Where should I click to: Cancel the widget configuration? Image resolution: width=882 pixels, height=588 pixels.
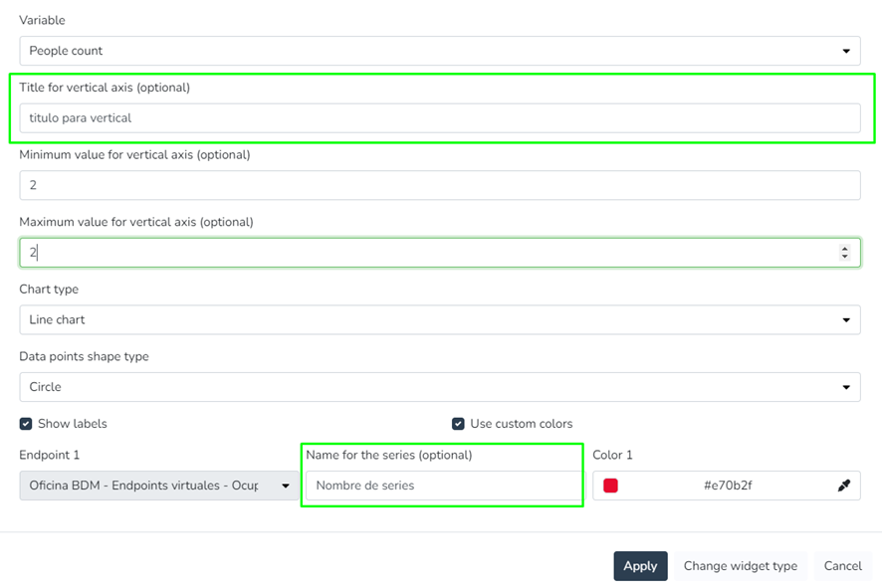tap(842, 566)
